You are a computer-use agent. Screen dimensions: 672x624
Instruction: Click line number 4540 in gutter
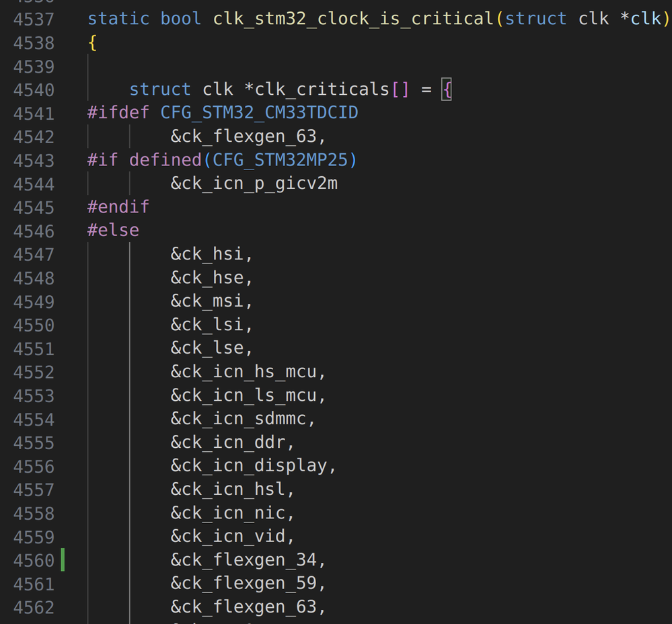34,90
